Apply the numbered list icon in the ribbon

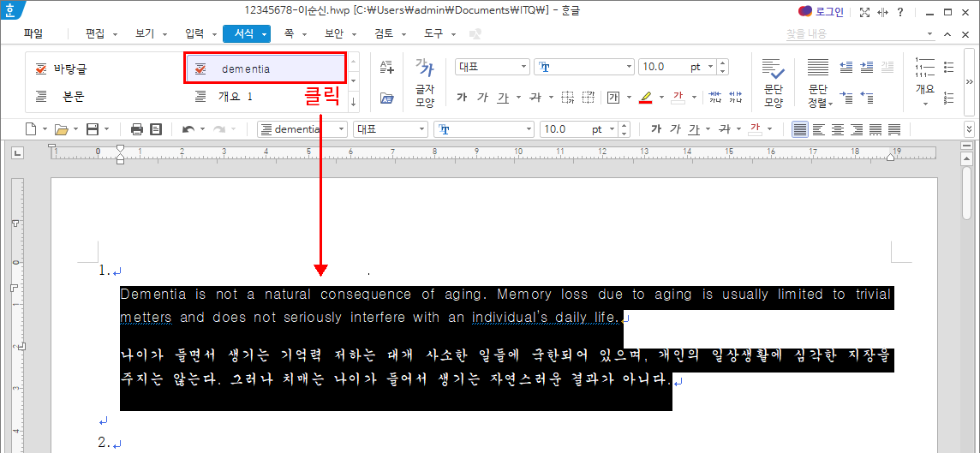pyautogui.click(x=949, y=97)
